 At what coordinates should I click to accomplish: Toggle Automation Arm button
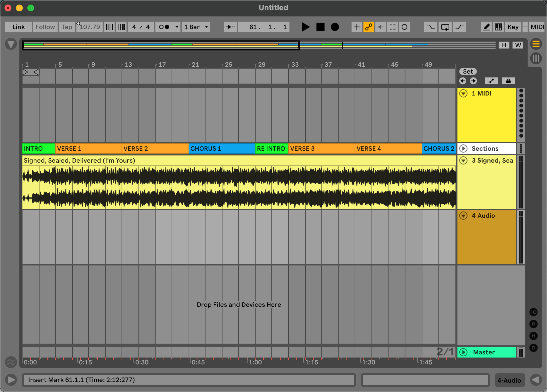click(369, 27)
